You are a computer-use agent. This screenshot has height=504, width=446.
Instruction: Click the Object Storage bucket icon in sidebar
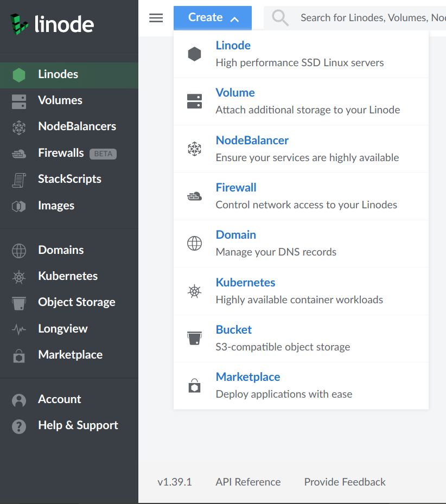pyautogui.click(x=19, y=303)
